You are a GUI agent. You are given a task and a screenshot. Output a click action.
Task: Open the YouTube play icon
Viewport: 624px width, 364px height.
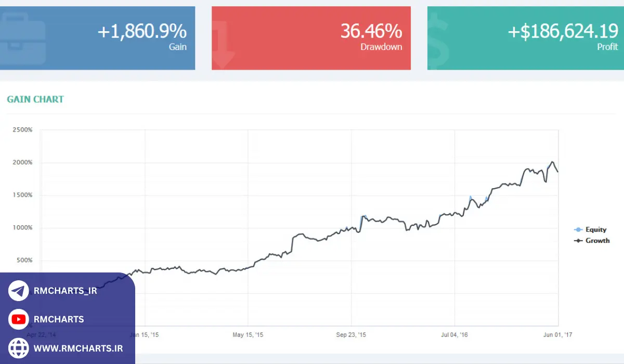(x=19, y=319)
